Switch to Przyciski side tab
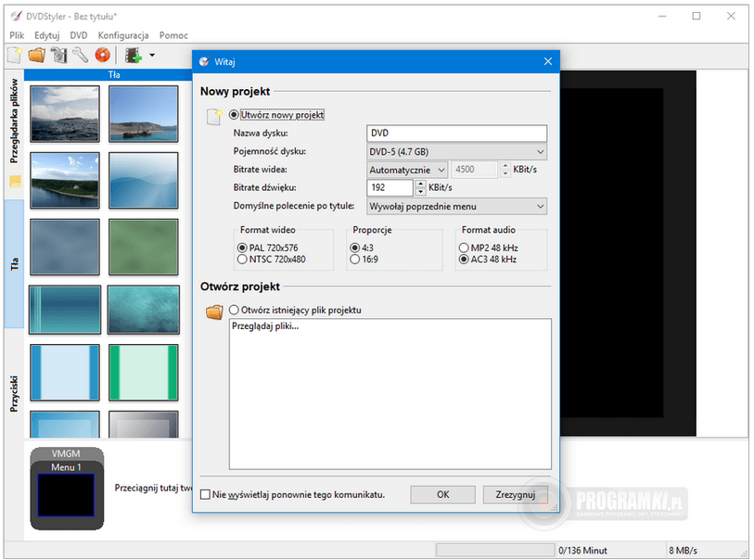Image resolution: width=754 pixels, height=560 pixels. (x=15, y=393)
